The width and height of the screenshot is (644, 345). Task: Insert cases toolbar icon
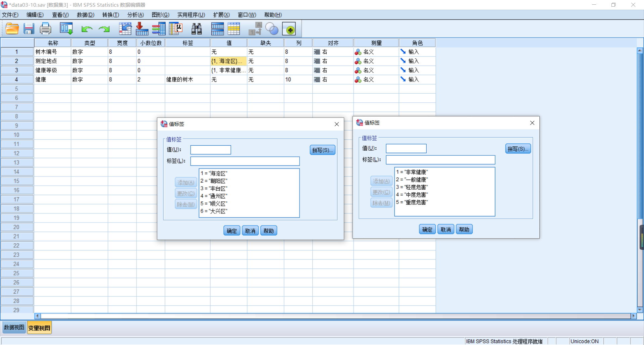coord(217,29)
